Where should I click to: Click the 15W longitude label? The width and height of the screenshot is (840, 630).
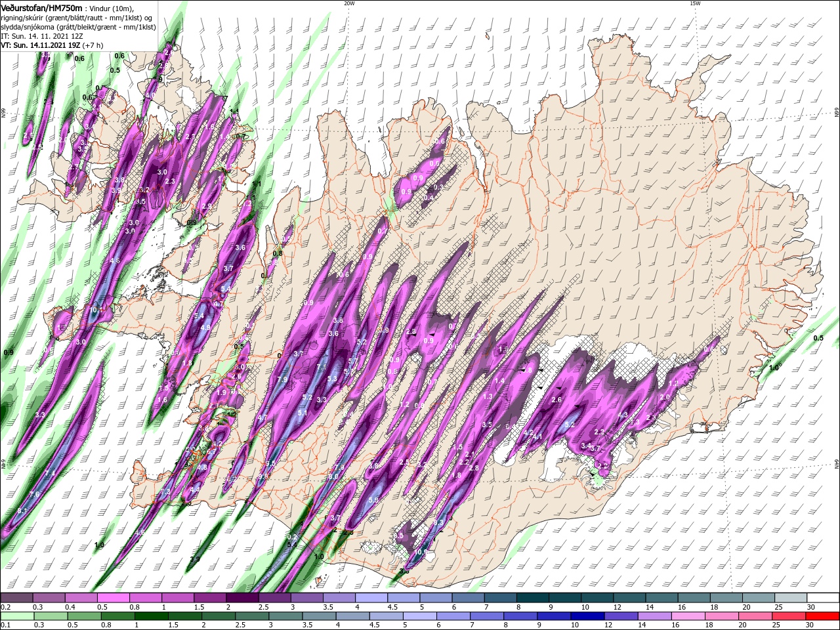(695, 3)
